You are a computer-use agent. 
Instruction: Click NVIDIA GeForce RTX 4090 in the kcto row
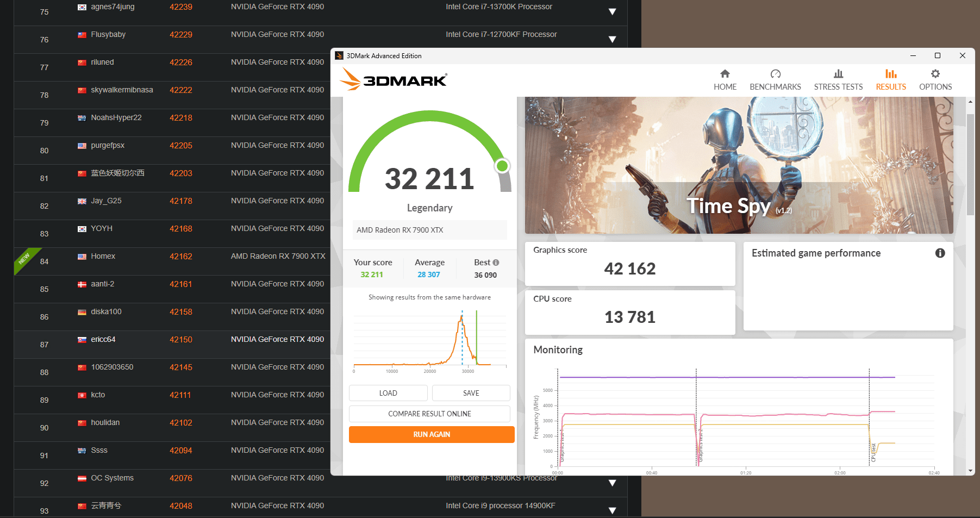[x=277, y=395]
